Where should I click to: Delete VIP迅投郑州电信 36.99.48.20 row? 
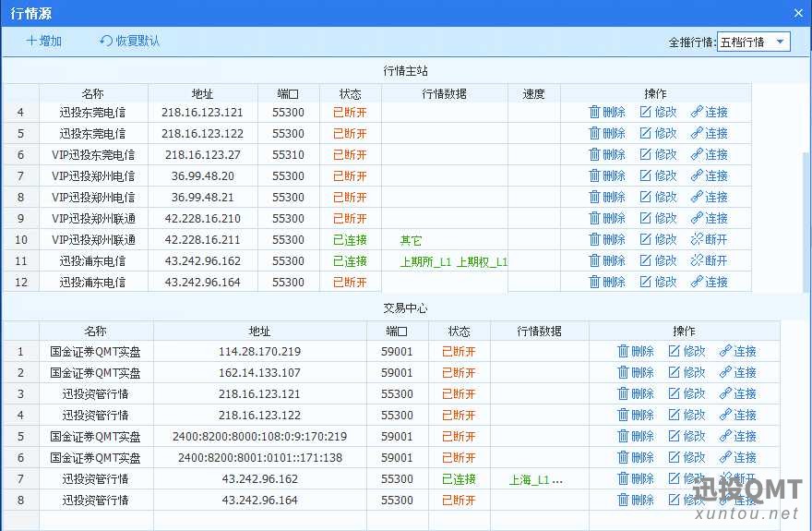coord(607,175)
